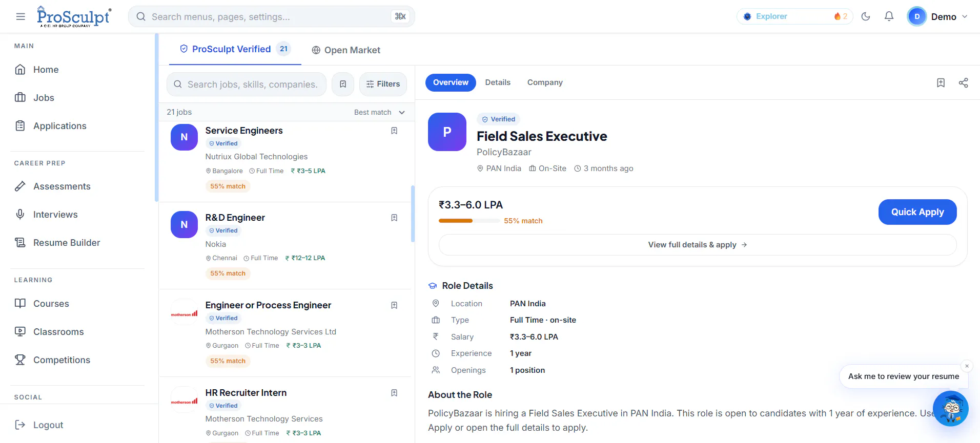Click View full details & apply
This screenshot has width=980, height=443.
(698, 245)
